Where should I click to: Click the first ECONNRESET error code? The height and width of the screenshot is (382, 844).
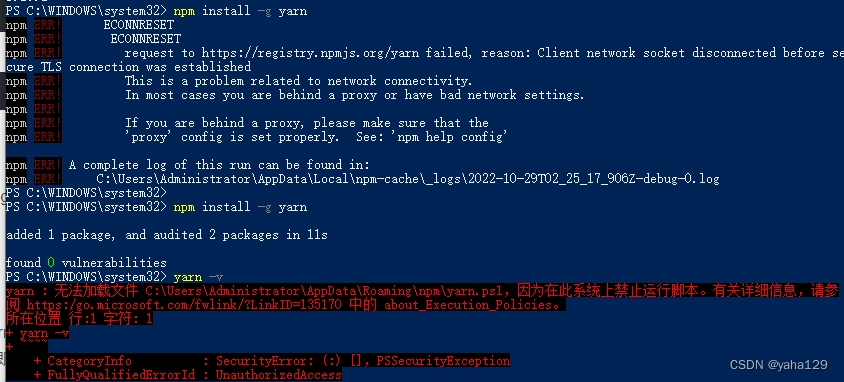coord(139,25)
